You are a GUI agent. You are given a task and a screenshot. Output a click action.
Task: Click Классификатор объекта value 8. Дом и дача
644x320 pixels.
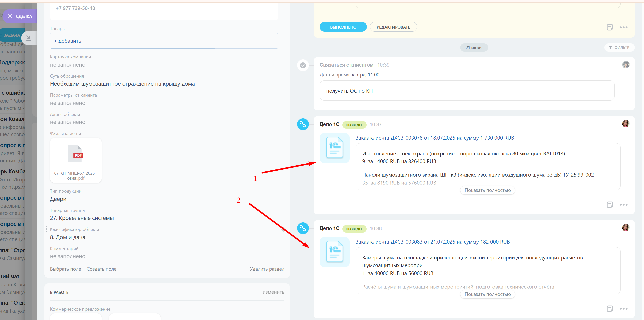pos(67,237)
